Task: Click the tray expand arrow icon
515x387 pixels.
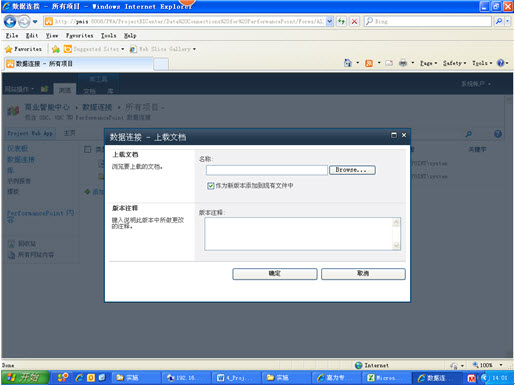Action: click(x=484, y=378)
